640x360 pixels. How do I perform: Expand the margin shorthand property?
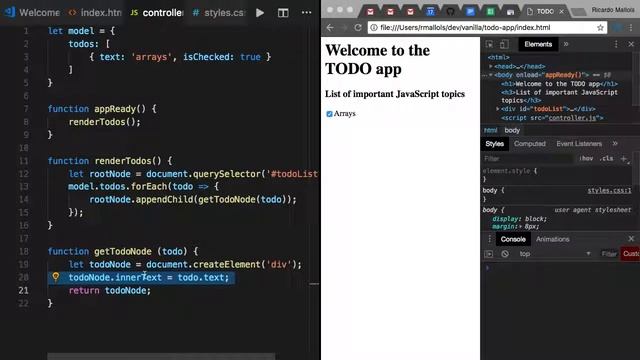(520, 227)
